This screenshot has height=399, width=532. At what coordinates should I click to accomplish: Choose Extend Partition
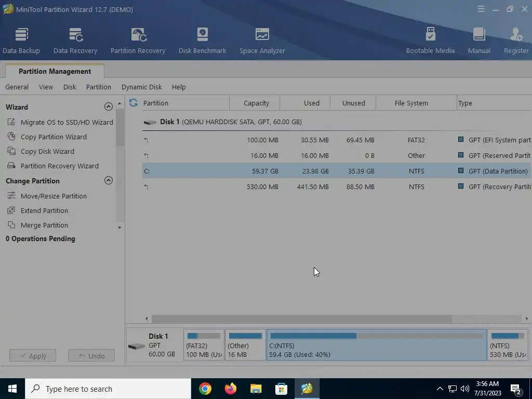pos(37,211)
